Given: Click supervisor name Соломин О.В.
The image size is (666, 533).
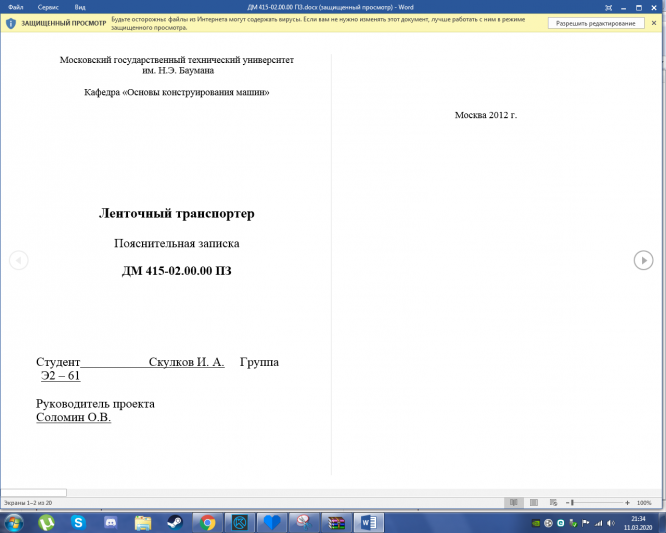Looking at the screenshot, I should pos(73,417).
